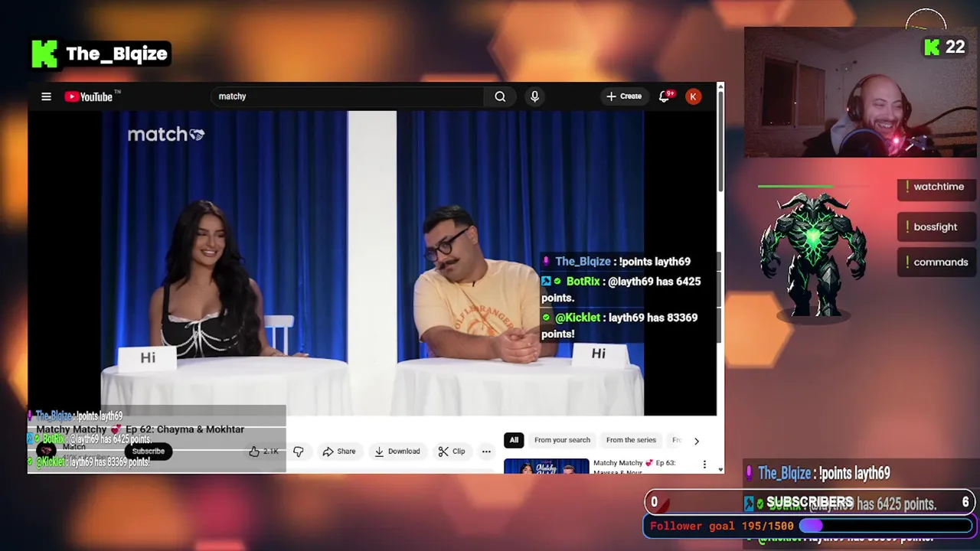980x551 pixels.
Task: Click the YouTube video player
Action: pyautogui.click(x=372, y=263)
